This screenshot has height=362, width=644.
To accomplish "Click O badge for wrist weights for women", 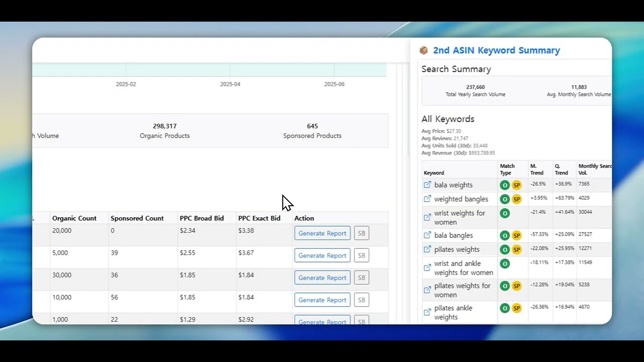I will click(505, 213).
